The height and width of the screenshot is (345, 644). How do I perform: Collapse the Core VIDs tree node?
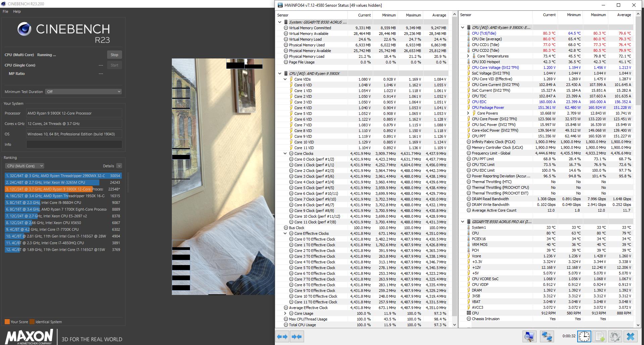pyautogui.click(x=285, y=79)
